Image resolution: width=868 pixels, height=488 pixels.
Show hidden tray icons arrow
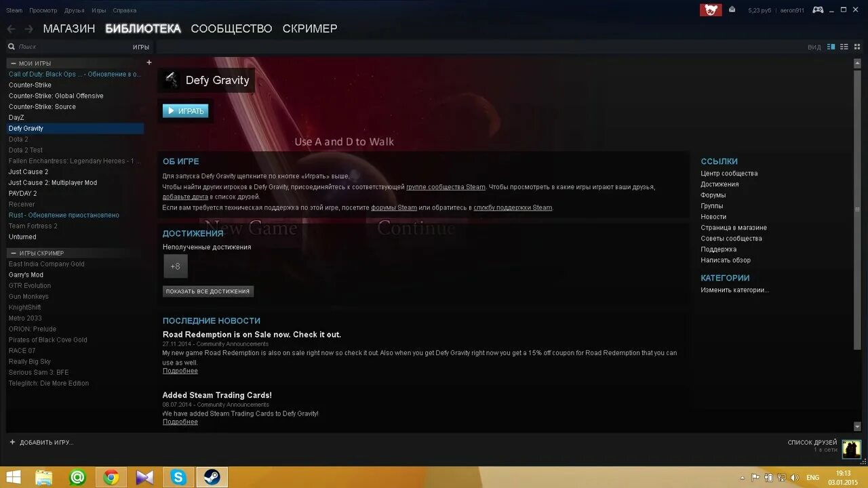tap(743, 478)
